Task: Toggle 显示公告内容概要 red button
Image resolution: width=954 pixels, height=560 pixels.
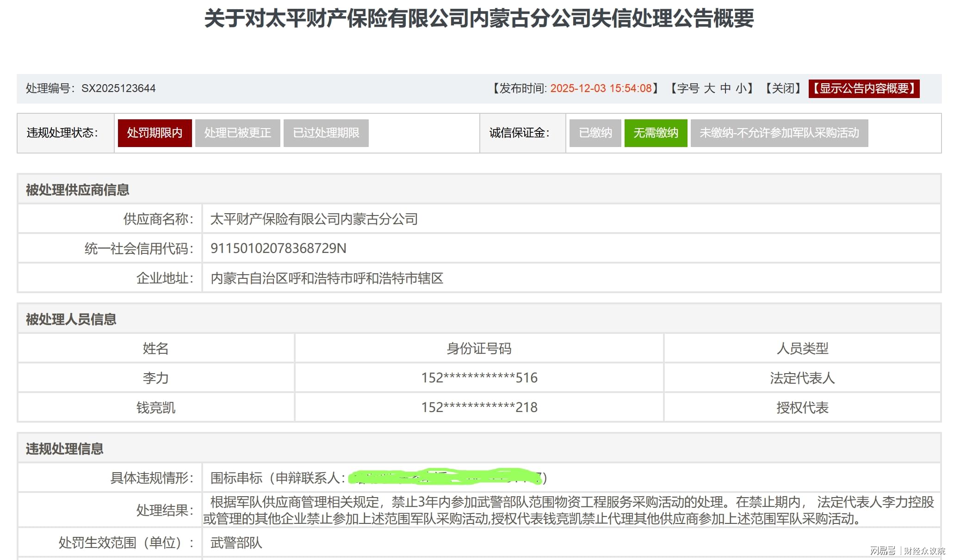Action: (864, 88)
